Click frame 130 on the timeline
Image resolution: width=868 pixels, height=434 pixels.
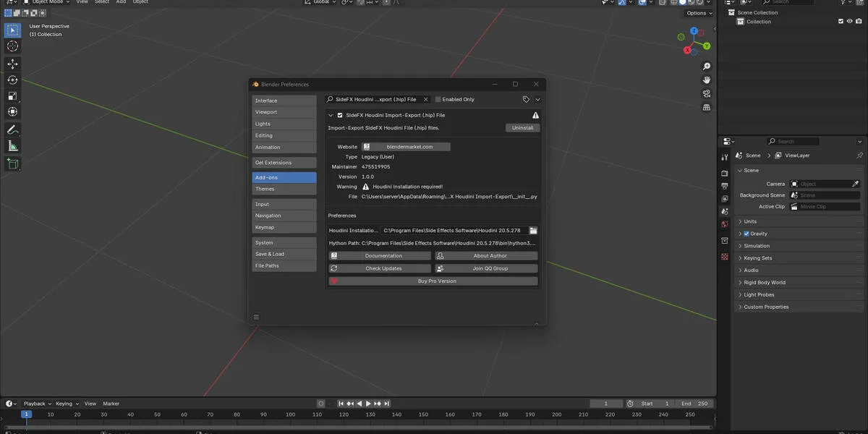(370, 414)
